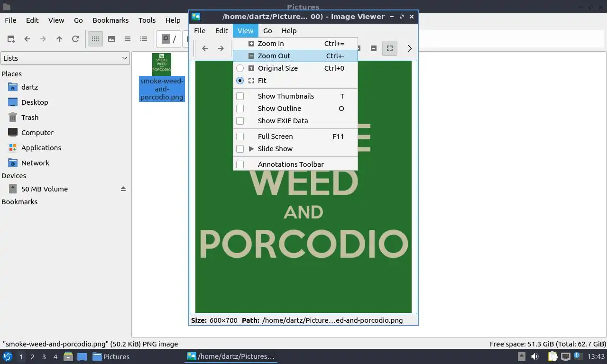The image size is (607, 364).
Task: Open Image Viewer Go menu
Action: pos(267,31)
